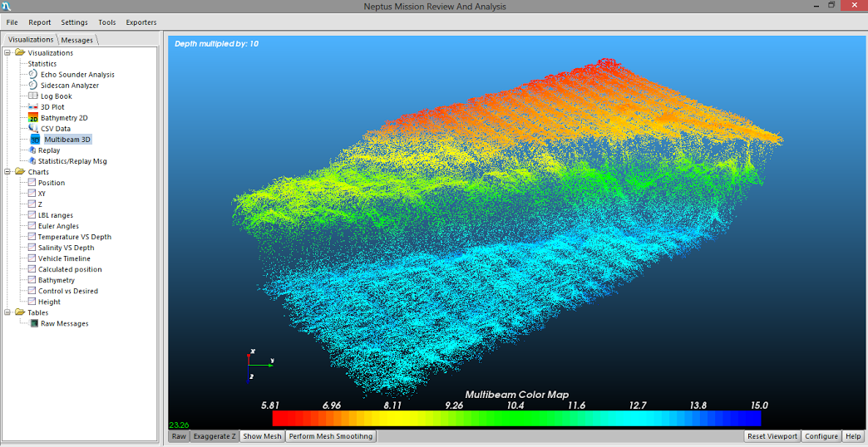
Task: Click the Statistics/Replay Msg icon
Action: [32, 161]
